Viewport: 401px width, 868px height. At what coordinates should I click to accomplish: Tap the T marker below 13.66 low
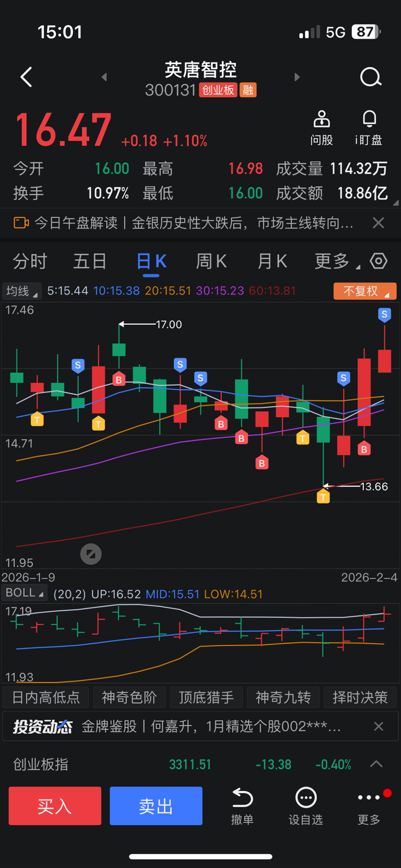(323, 497)
